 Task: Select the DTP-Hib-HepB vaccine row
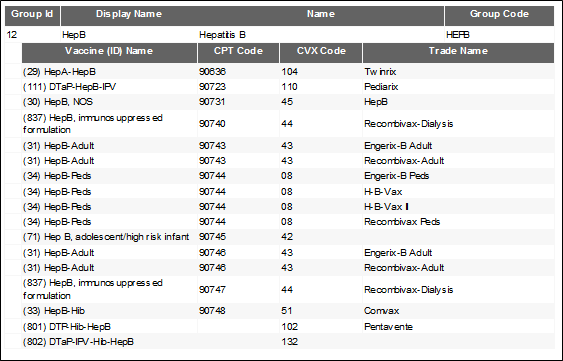288,327
